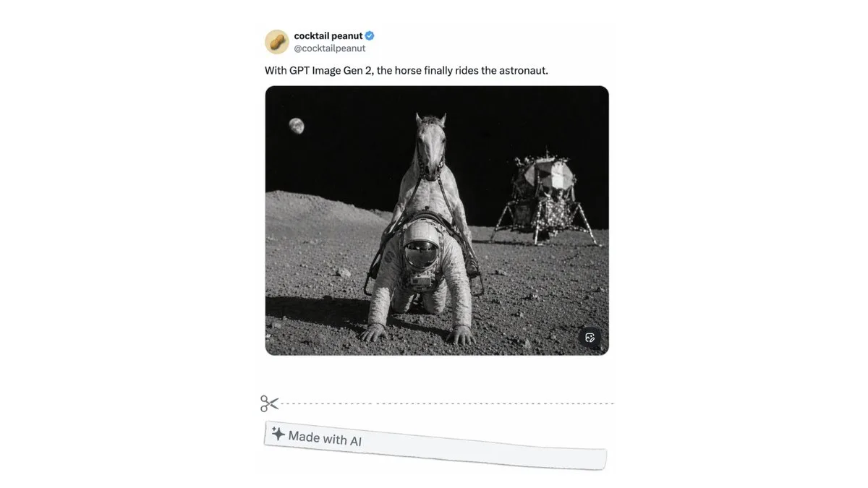Open the horse riding astronaut image
Image resolution: width=868 pixels, height=488 pixels.
(437, 221)
